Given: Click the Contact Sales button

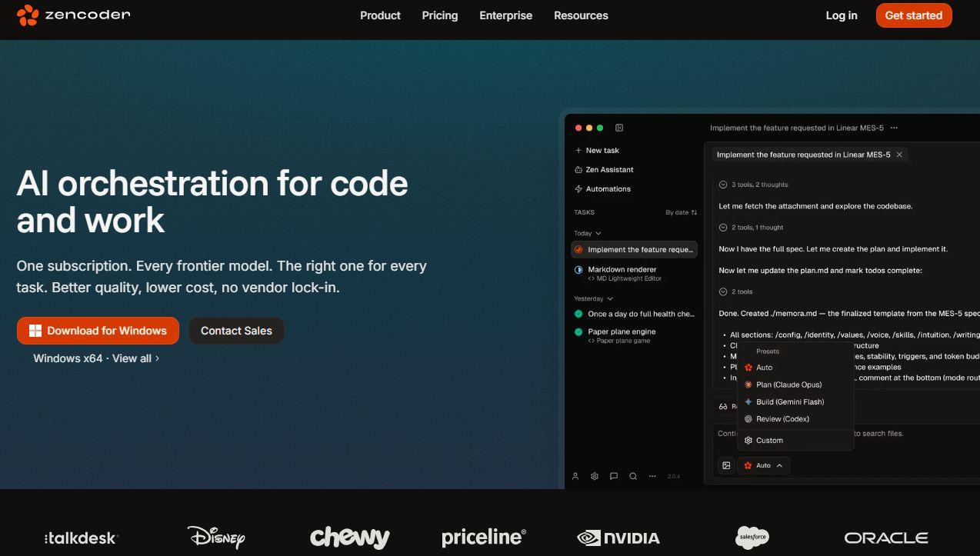Looking at the screenshot, I should point(236,331).
